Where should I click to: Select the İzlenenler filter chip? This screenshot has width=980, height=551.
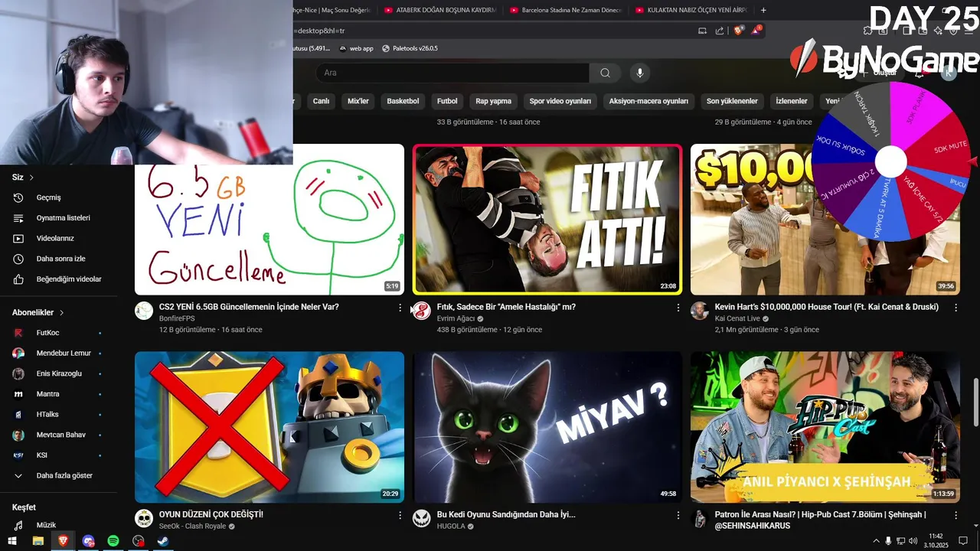coord(792,101)
